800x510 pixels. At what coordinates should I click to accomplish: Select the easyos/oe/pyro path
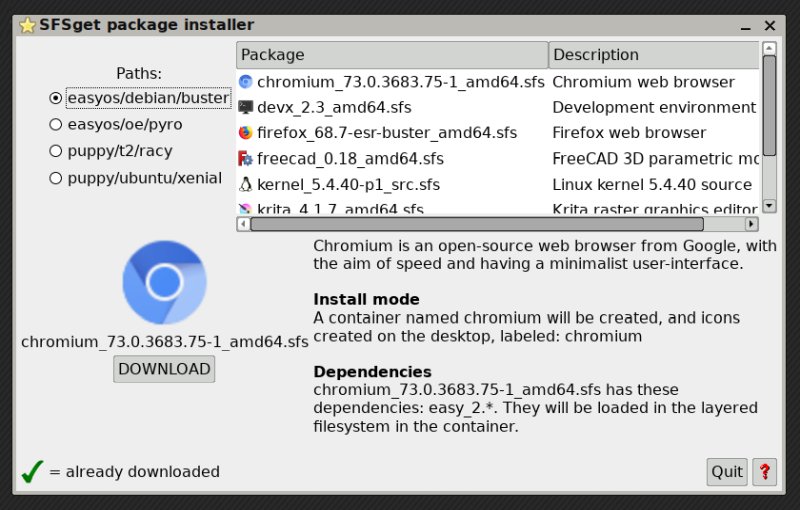click(x=56, y=124)
